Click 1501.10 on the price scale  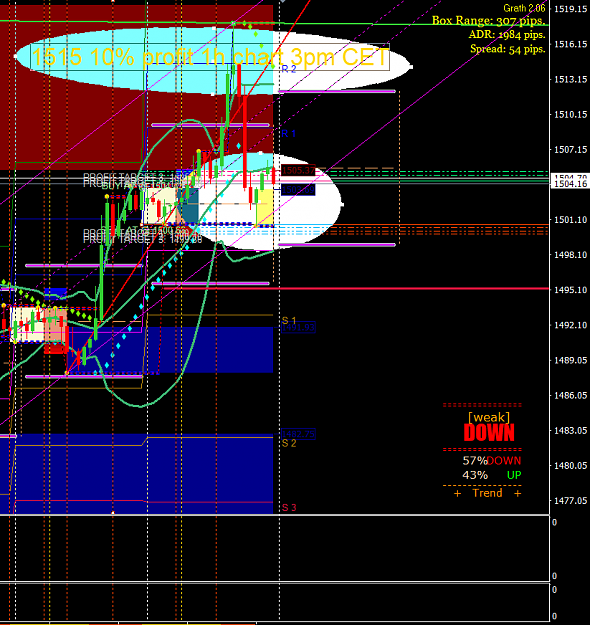point(570,220)
